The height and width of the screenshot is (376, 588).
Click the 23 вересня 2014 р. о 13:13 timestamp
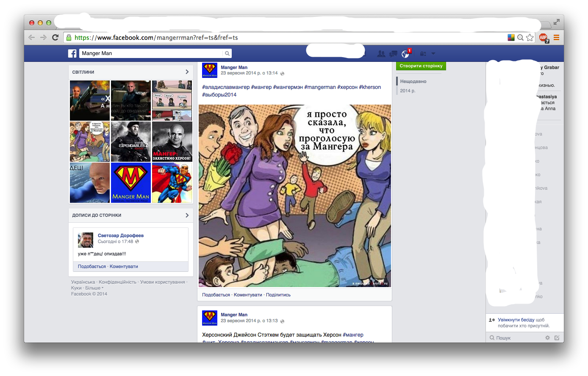249,321
